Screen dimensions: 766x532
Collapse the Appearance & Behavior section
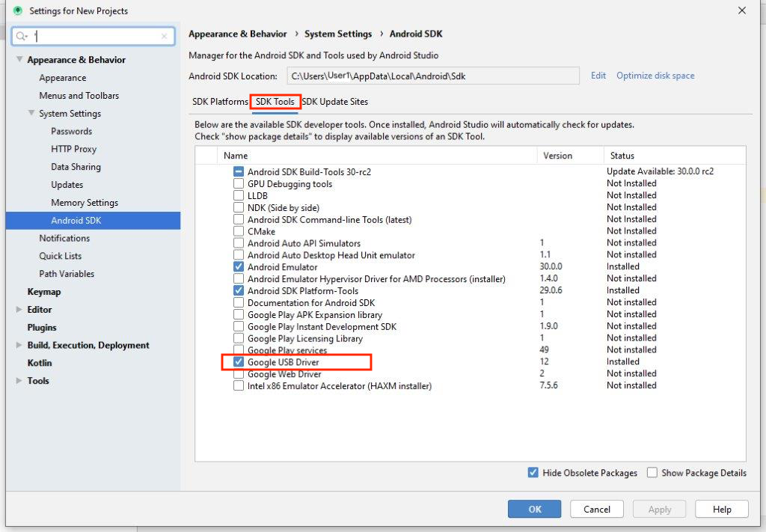point(19,60)
